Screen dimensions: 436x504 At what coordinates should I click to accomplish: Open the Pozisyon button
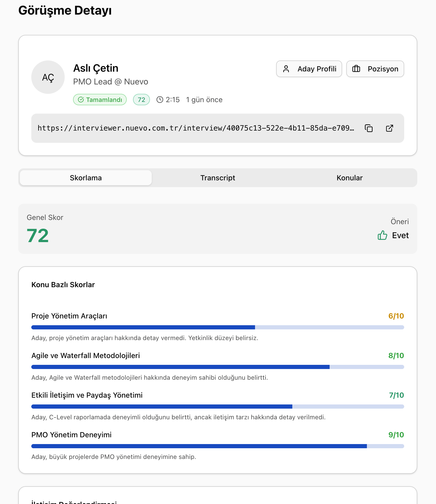(x=375, y=69)
